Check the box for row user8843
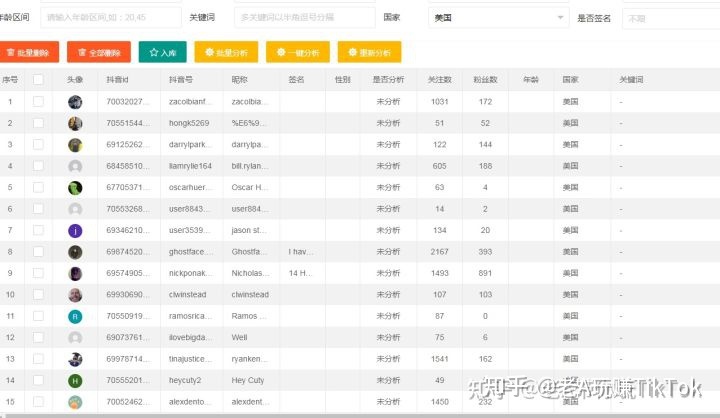Viewport: 720px width, 418px height. click(x=38, y=209)
